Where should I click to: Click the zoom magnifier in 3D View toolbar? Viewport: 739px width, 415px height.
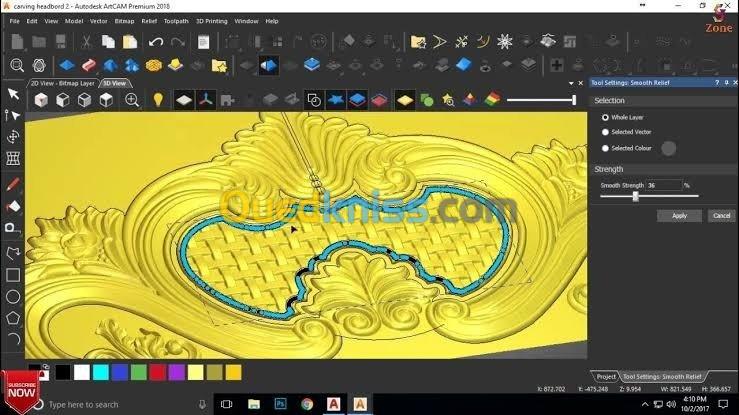pos(132,100)
